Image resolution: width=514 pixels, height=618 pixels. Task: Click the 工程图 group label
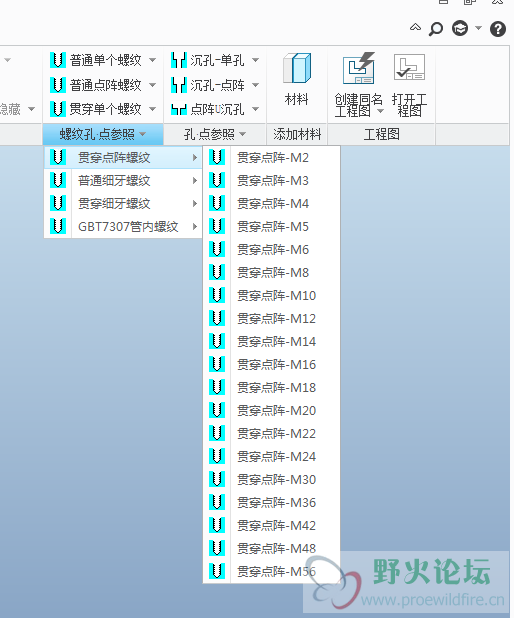pos(381,134)
